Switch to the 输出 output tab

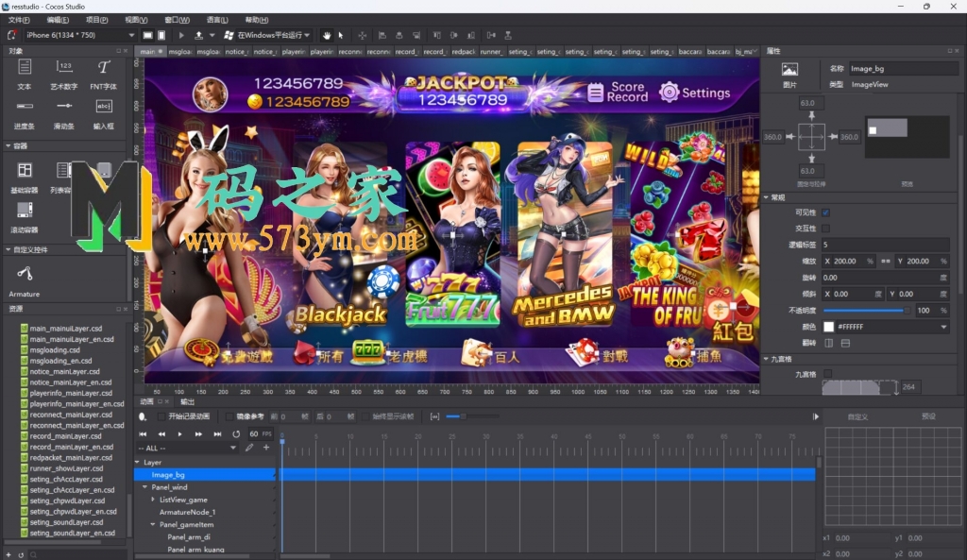[188, 401]
